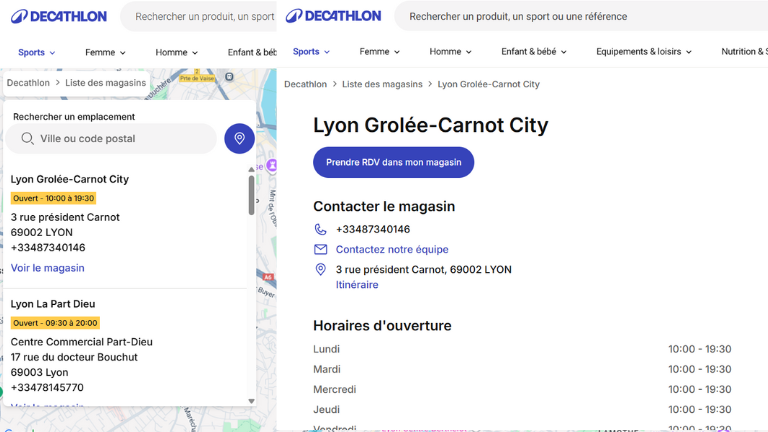Click Liste des magasins breadcrumb in left window
Image resolution: width=768 pixels, height=432 pixels.
coord(105,83)
